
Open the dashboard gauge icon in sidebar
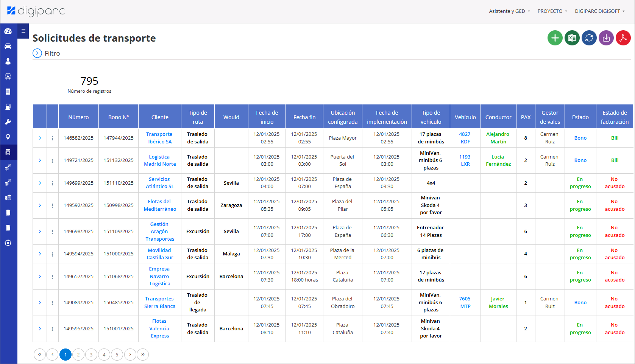tap(8, 31)
